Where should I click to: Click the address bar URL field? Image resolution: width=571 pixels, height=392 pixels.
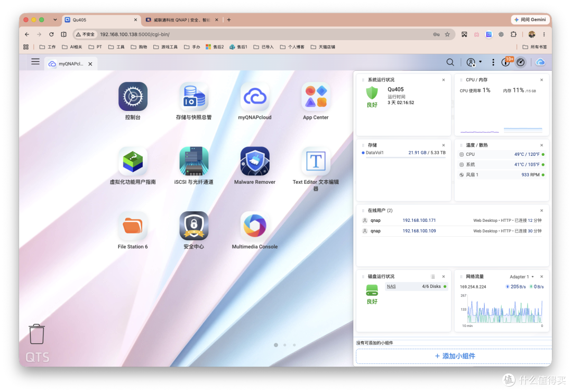[x=264, y=34]
